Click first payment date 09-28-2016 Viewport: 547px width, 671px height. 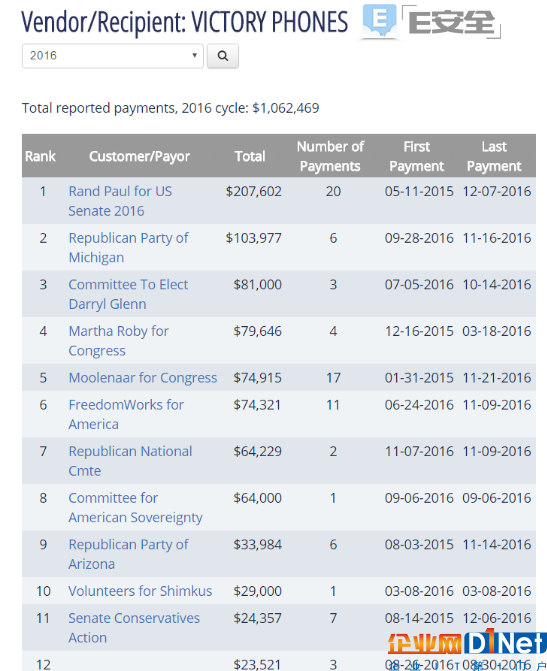point(419,238)
